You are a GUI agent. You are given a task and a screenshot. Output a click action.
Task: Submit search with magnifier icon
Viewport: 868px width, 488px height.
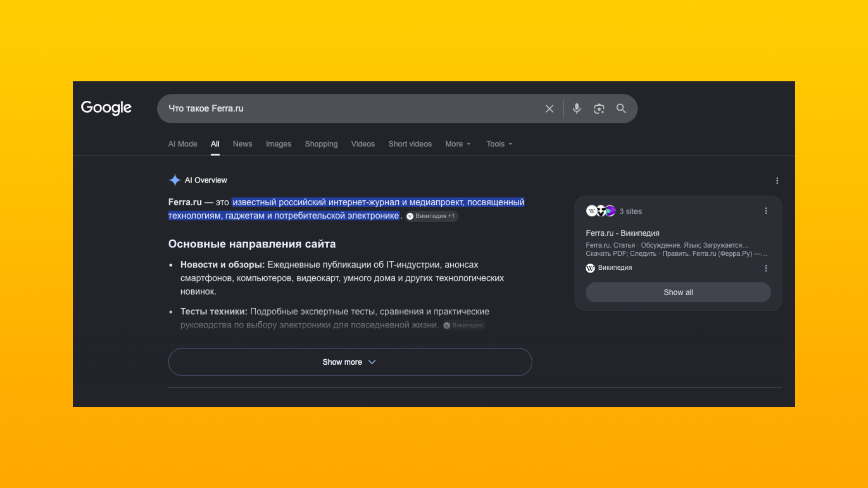(621, 108)
